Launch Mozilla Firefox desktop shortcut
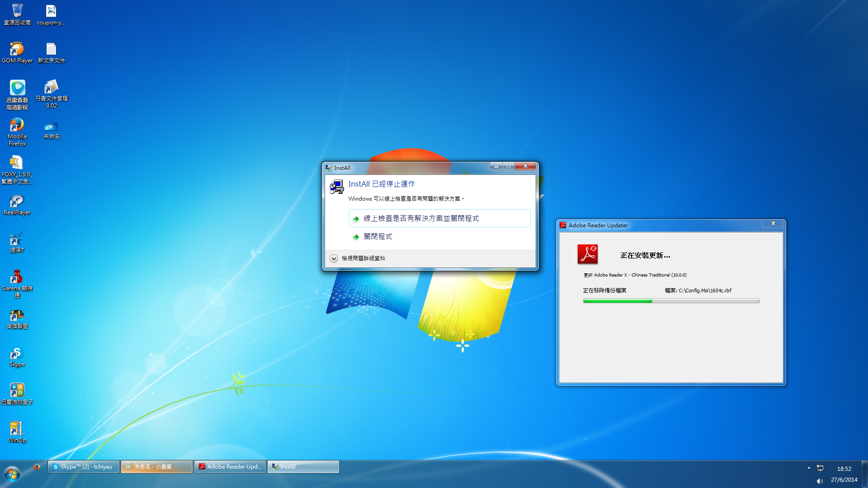This screenshot has height=488, width=868. click(17, 131)
